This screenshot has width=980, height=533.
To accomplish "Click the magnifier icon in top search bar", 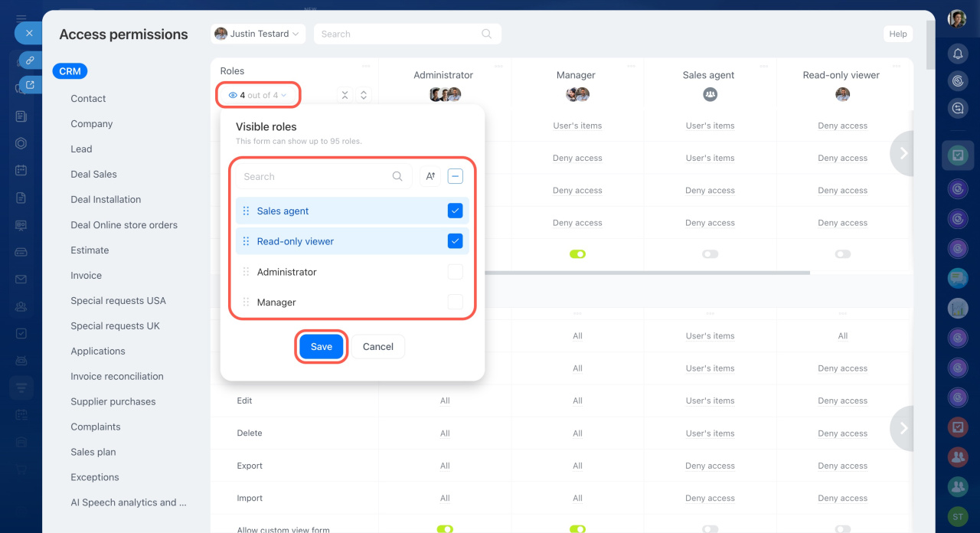I will coord(486,34).
